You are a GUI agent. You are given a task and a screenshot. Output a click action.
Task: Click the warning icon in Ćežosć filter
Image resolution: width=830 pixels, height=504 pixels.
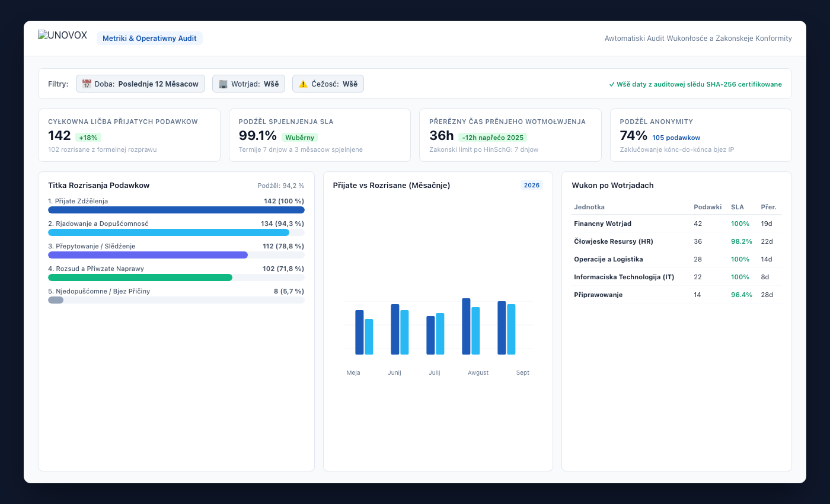point(303,84)
